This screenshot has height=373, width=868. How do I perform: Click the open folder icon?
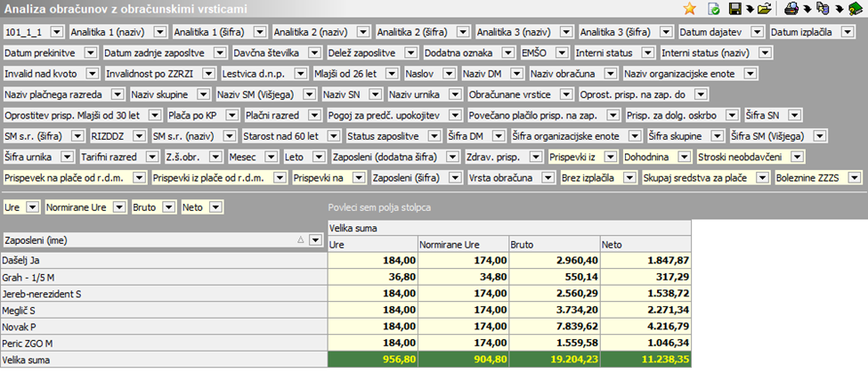click(763, 9)
